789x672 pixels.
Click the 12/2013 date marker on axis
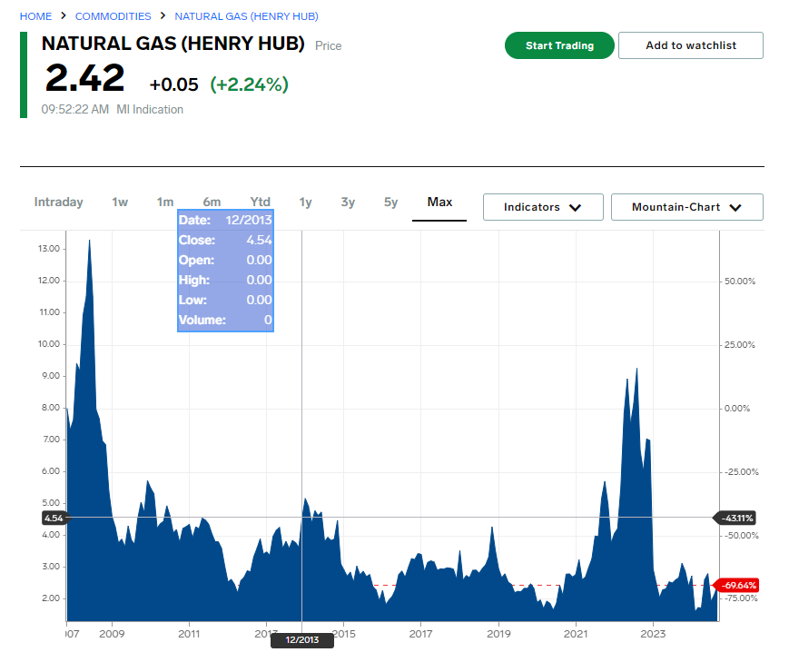click(301, 640)
